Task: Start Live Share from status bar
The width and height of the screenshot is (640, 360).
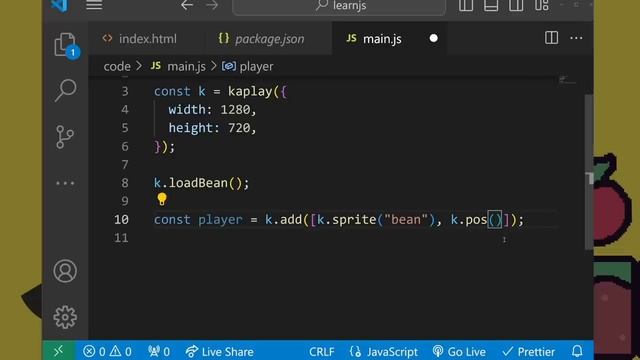Action: pyautogui.click(x=220, y=351)
